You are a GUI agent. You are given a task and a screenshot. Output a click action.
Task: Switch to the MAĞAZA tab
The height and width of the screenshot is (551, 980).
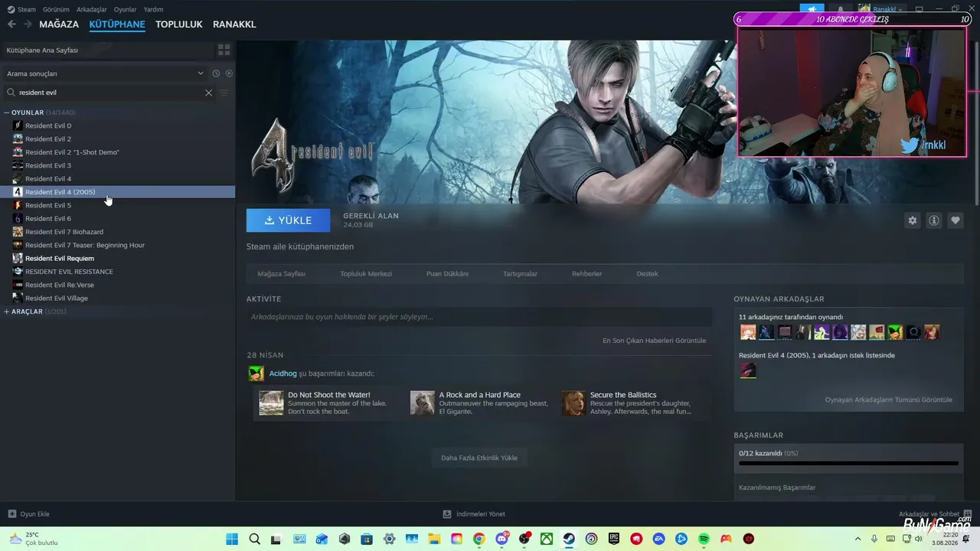(x=59, y=24)
